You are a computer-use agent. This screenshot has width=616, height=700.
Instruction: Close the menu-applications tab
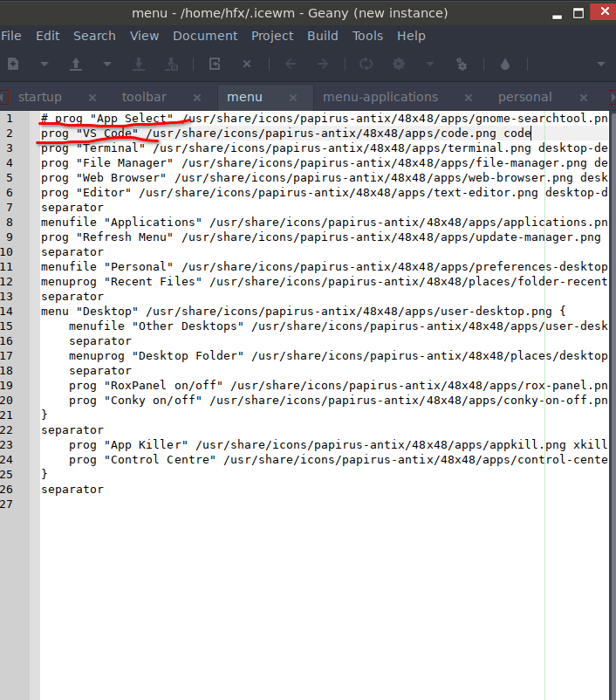click(x=469, y=98)
